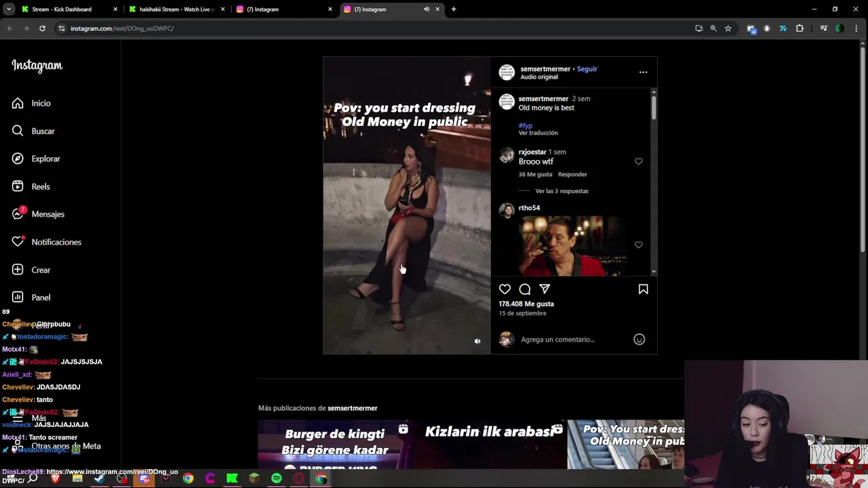
Task: Go back in browser history
Action: [x=9, y=28]
